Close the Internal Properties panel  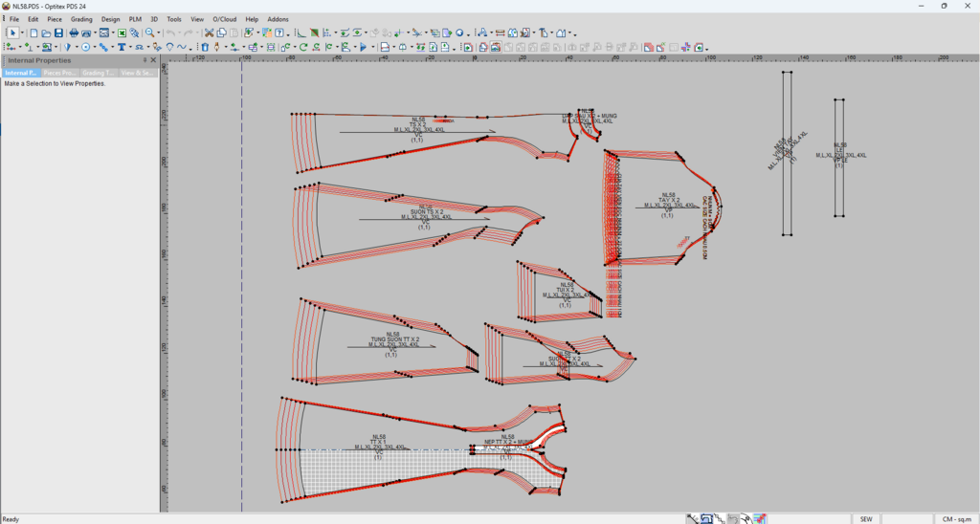(153, 60)
